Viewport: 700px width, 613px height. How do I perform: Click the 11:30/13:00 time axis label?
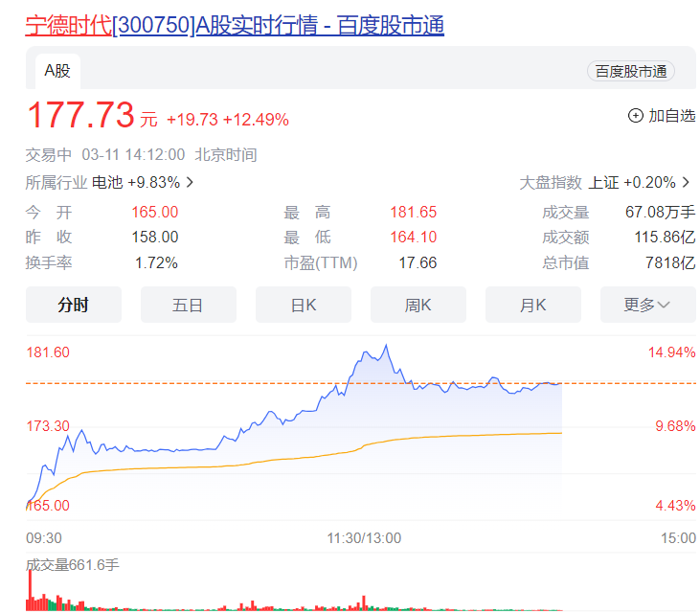coord(364,538)
